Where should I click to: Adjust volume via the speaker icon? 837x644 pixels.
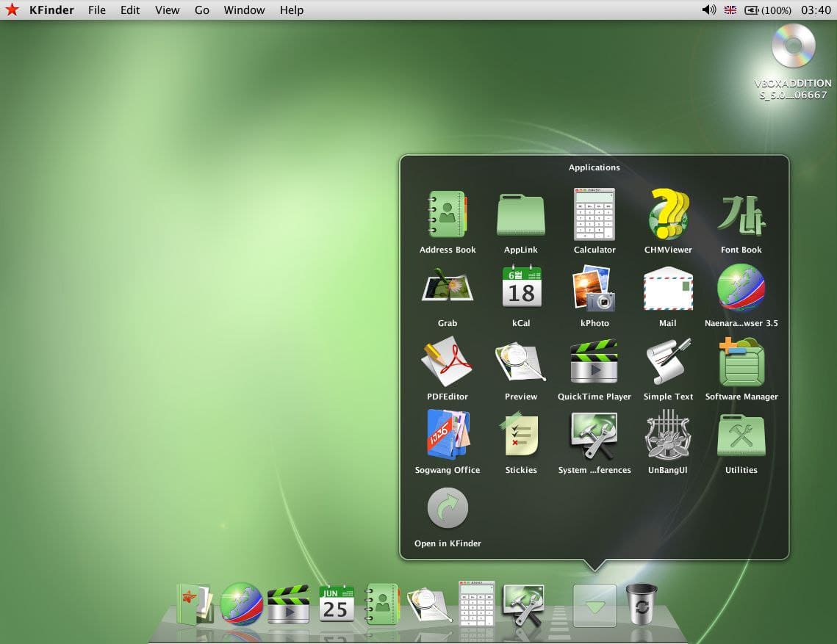(x=708, y=10)
